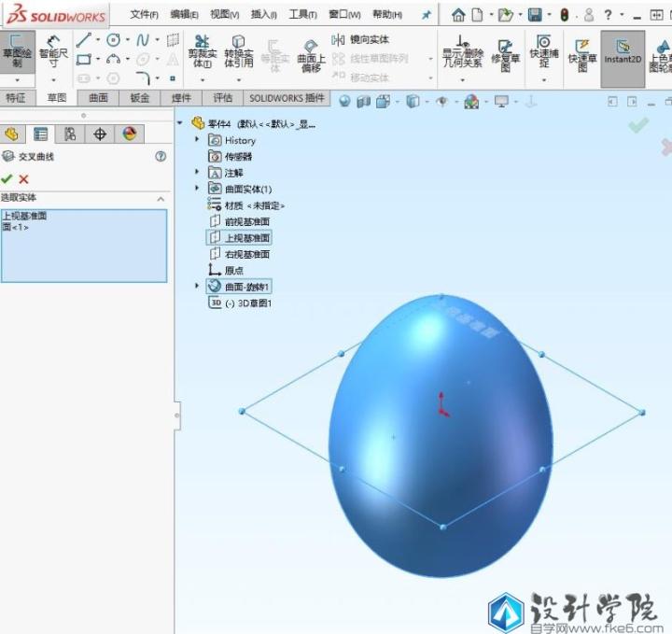This screenshot has height=634, width=672.
Task: Switch to the 曲面 ribbon tab
Action: 98,98
